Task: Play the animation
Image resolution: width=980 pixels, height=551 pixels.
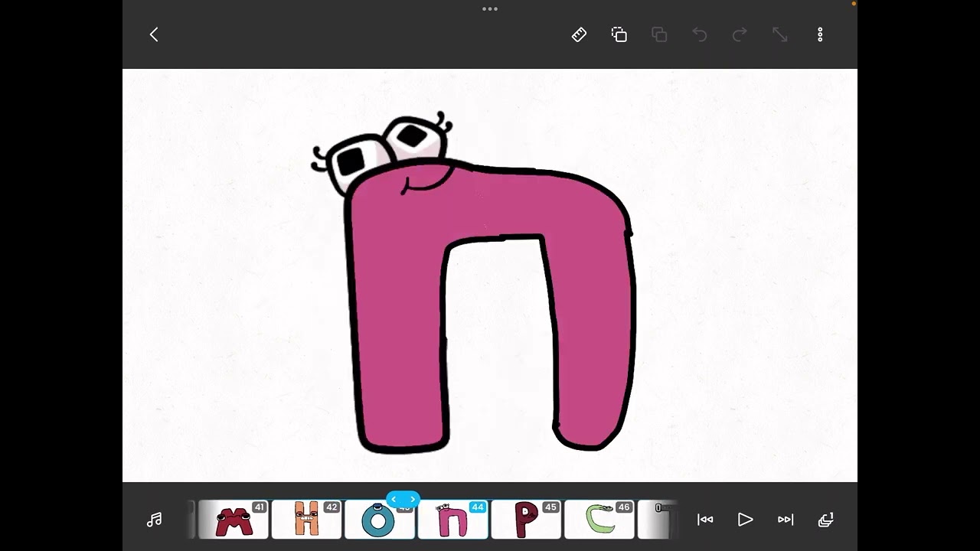Action: click(745, 520)
